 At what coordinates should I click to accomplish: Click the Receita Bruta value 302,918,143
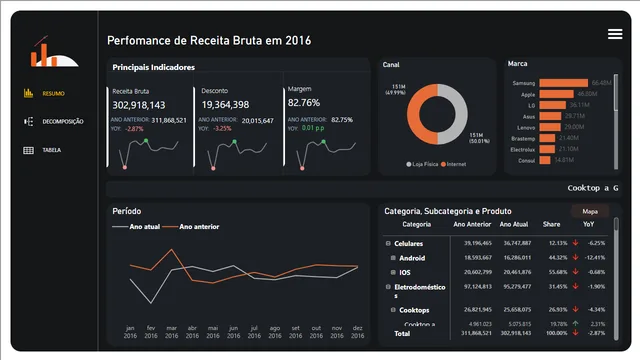pos(139,105)
